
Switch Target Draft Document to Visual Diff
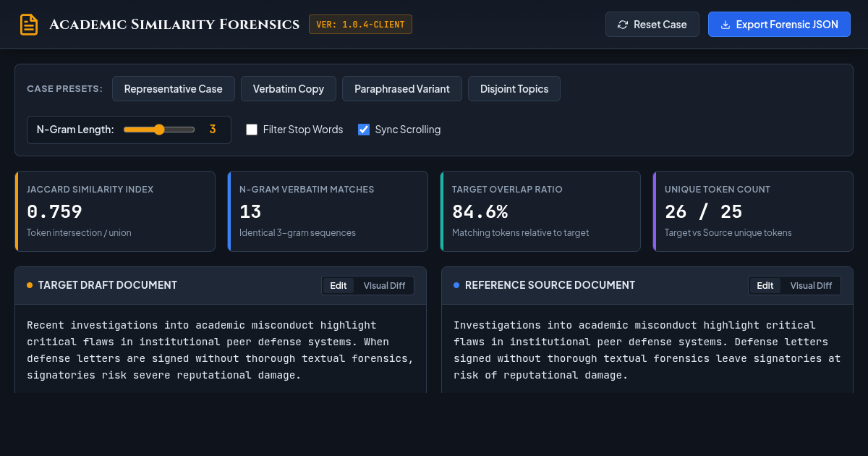(384, 285)
